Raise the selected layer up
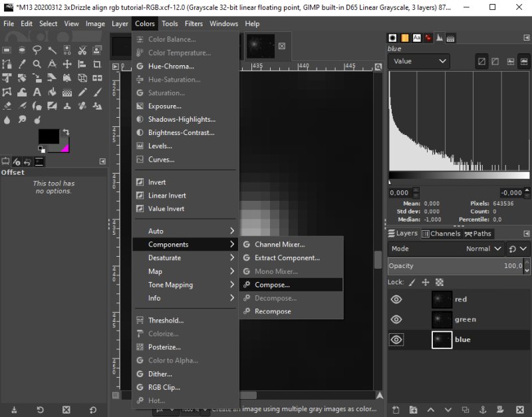Image resolution: width=532 pixels, height=417 pixels. point(430,410)
